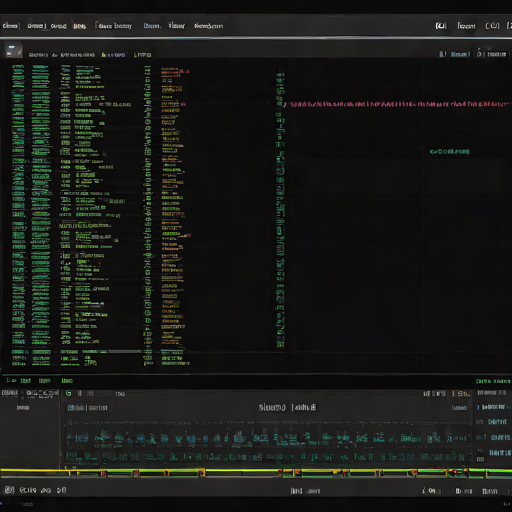
Task: Click the yellow-green timeline bar near the bottom
Action: (x=256, y=472)
